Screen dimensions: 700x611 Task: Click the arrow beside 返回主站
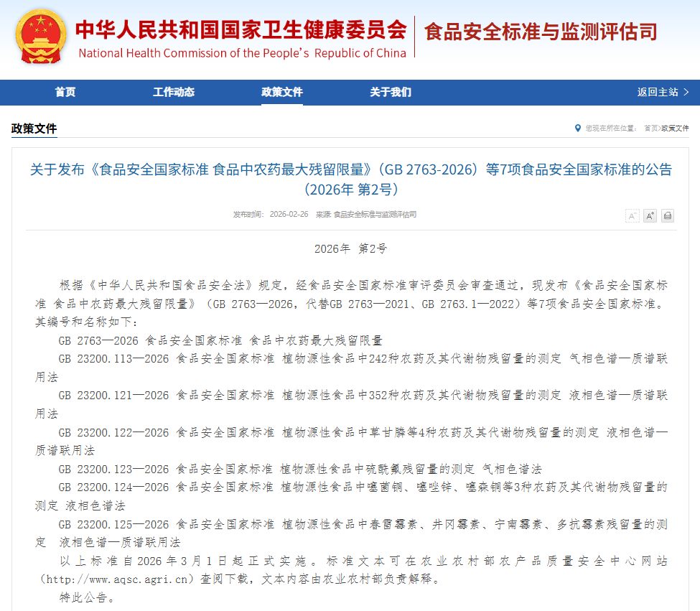(686, 92)
